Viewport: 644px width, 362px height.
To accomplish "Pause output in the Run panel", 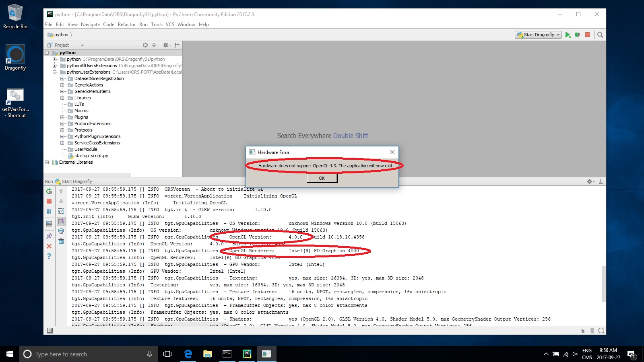I will [x=49, y=211].
